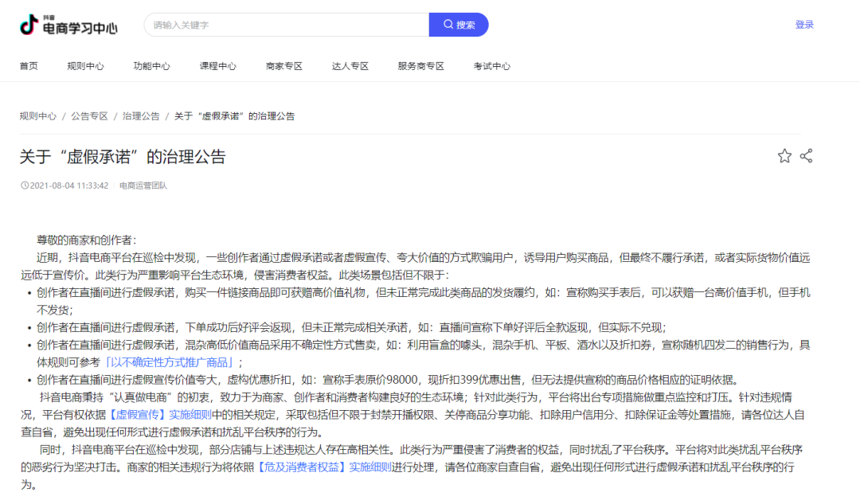Click the Douyin e-commerce learning center logo
860x504 pixels.
(68, 25)
